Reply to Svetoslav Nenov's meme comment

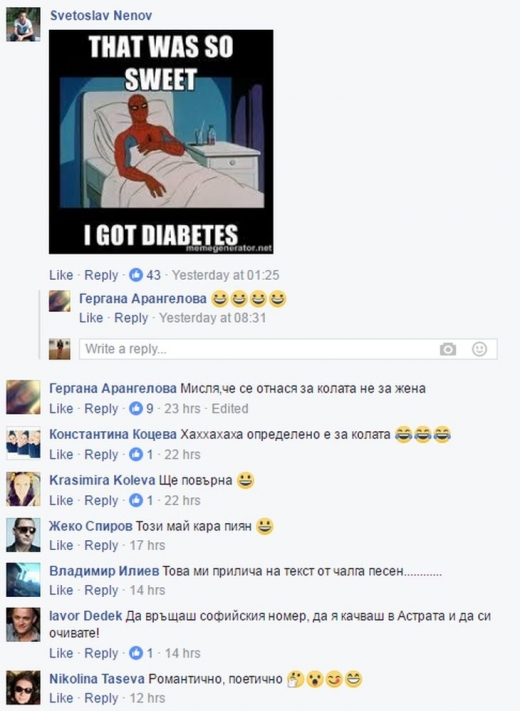[x=101, y=275]
